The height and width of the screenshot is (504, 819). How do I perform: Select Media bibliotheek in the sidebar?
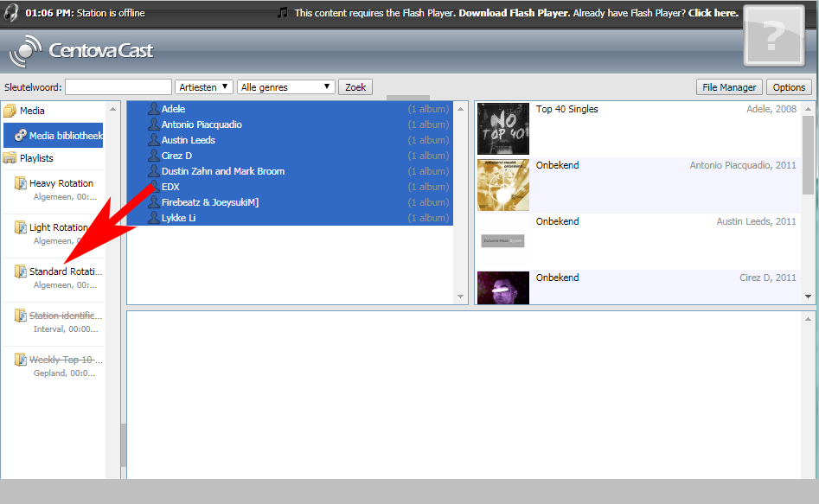pyautogui.click(x=54, y=136)
